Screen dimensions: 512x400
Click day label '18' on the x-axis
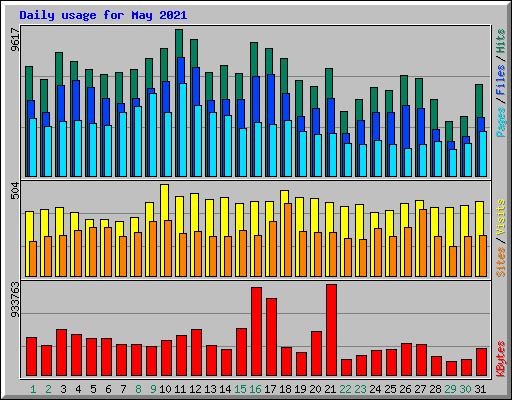[x=285, y=389]
